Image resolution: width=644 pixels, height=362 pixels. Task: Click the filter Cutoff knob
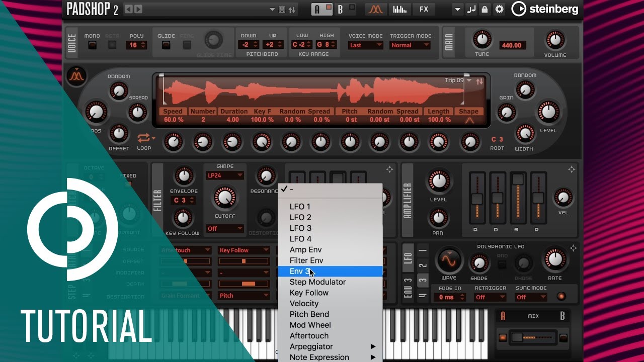pos(224,198)
